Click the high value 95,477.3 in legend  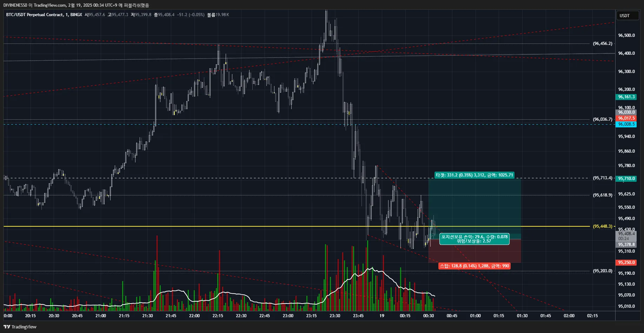point(120,15)
